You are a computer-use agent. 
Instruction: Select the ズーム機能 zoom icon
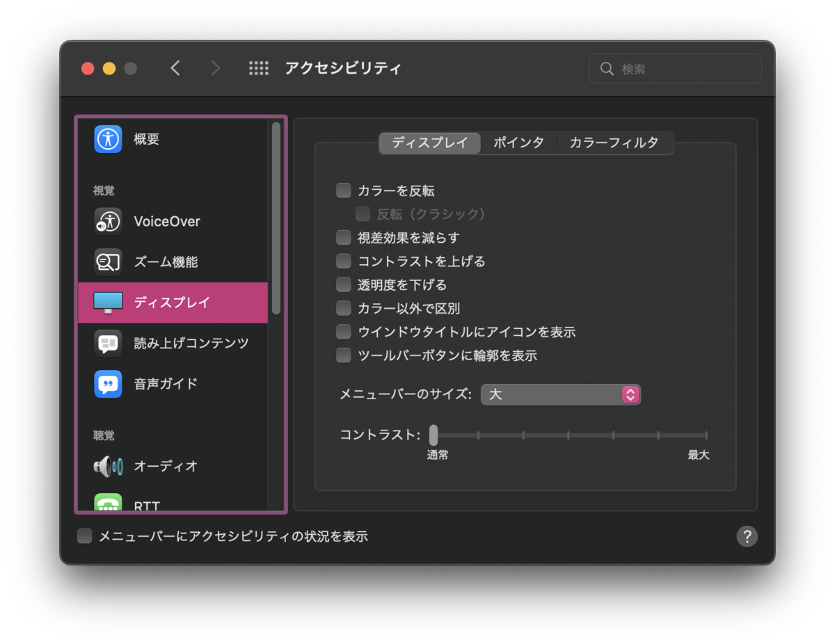point(108,262)
